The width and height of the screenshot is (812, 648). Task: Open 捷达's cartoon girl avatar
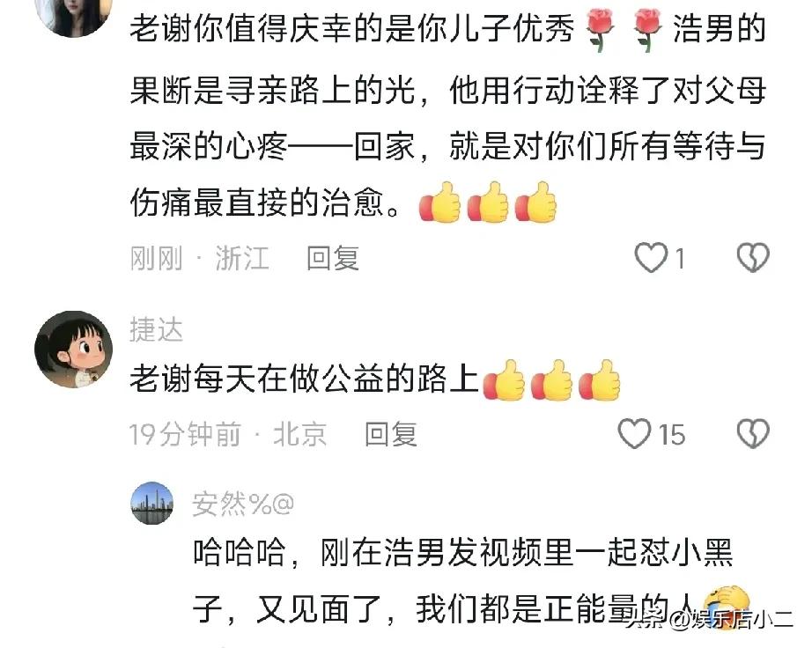[x=73, y=350]
